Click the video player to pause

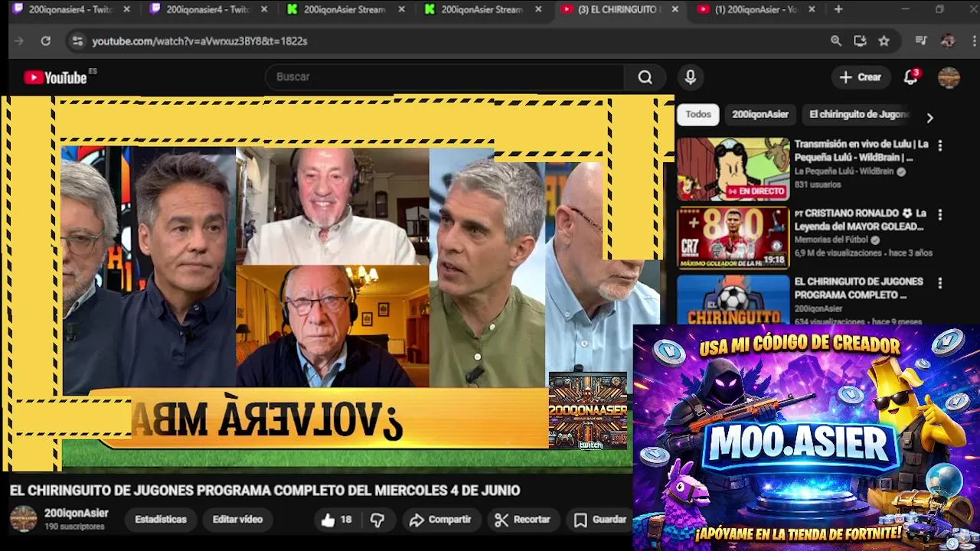[x=337, y=283]
